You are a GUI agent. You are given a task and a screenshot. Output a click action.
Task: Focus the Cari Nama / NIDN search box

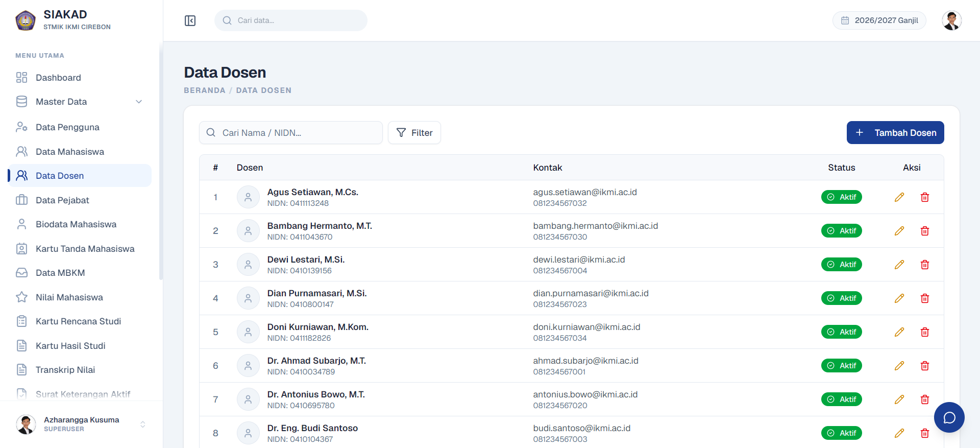coord(291,133)
